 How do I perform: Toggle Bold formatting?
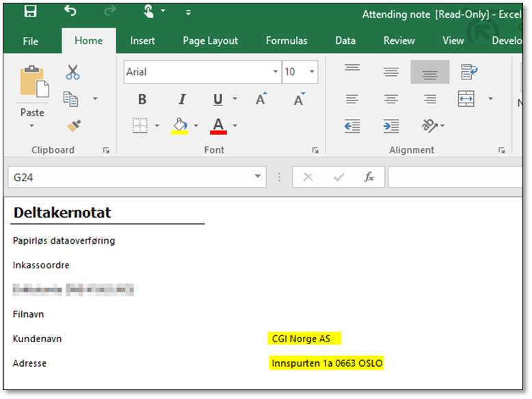click(142, 100)
